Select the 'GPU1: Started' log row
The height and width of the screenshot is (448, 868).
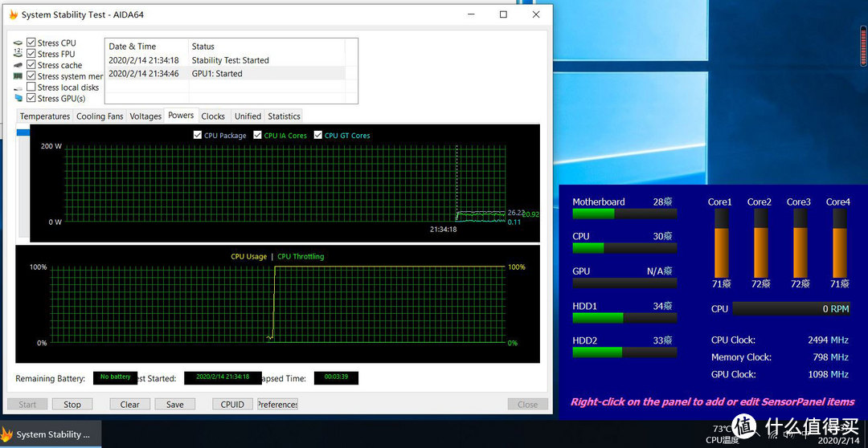coord(225,73)
